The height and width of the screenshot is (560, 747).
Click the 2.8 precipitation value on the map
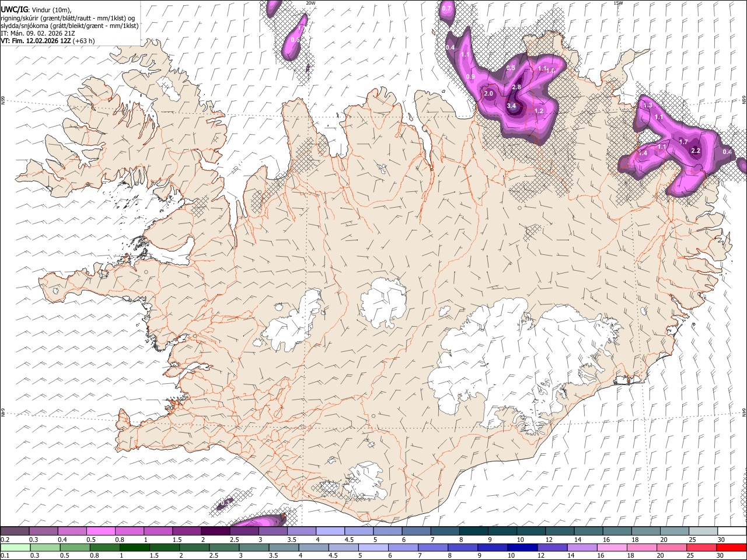516,87
